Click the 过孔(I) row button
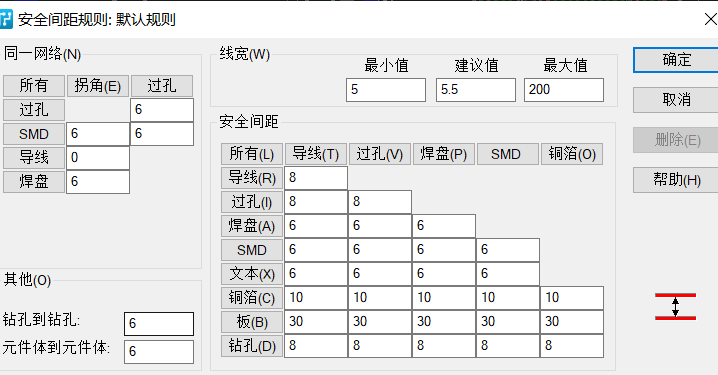This screenshot has width=718, height=375. [x=252, y=202]
